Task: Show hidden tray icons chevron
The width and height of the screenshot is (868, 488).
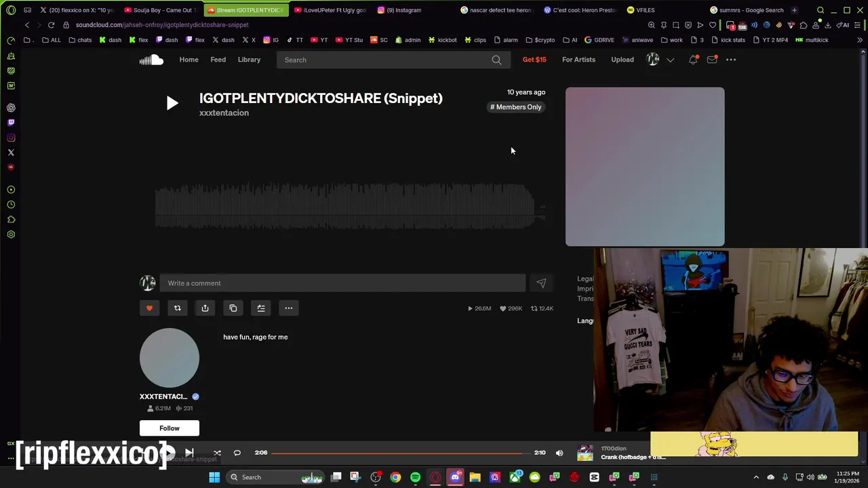Action: coord(756,477)
